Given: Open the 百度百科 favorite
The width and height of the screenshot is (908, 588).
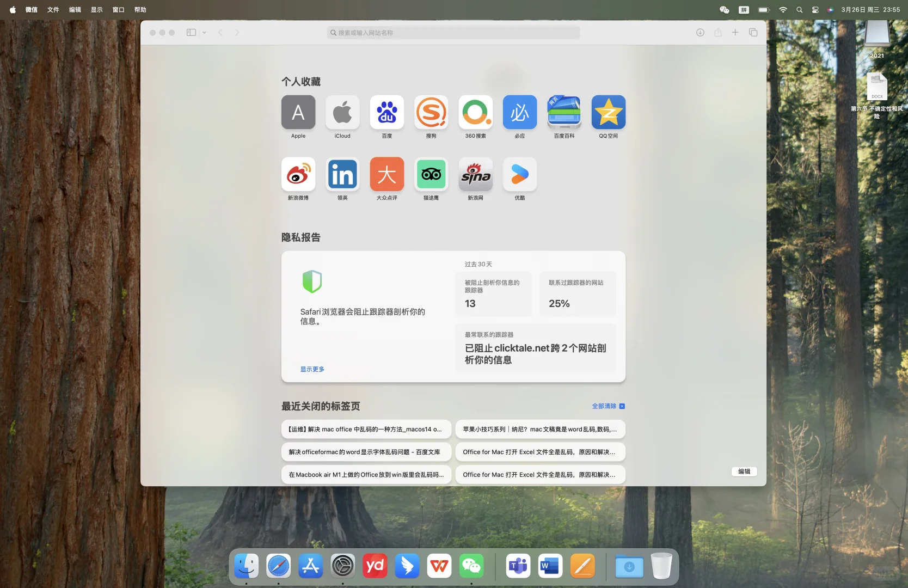Looking at the screenshot, I should point(564,113).
